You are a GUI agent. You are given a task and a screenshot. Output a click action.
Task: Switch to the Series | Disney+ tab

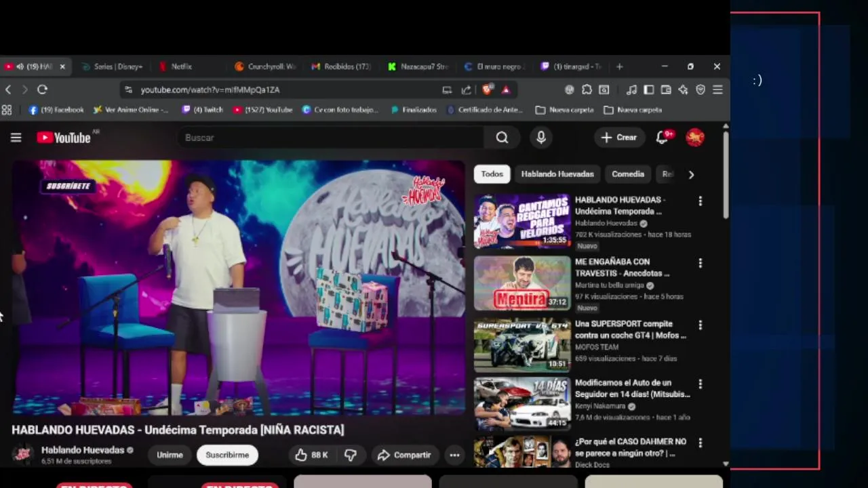(112, 66)
